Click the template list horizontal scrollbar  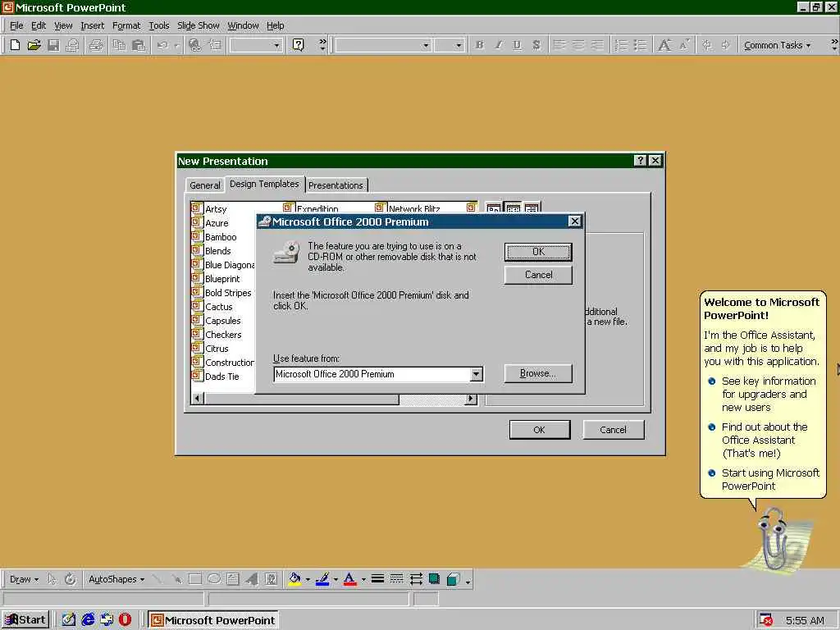point(335,399)
